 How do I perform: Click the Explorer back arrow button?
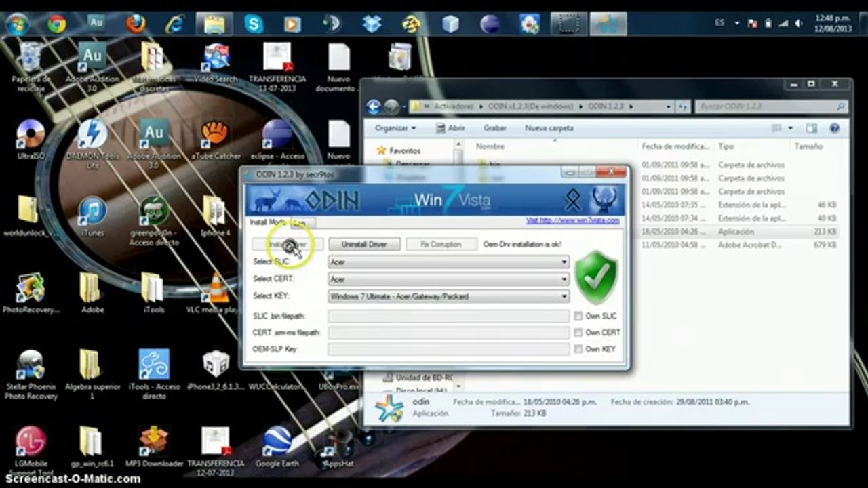coord(373,107)
